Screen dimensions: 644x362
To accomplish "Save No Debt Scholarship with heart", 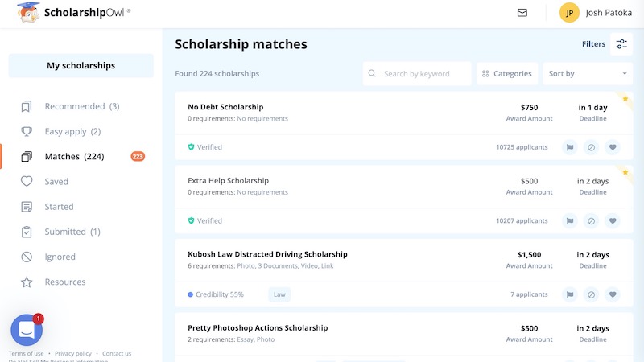I will (613, 147).
